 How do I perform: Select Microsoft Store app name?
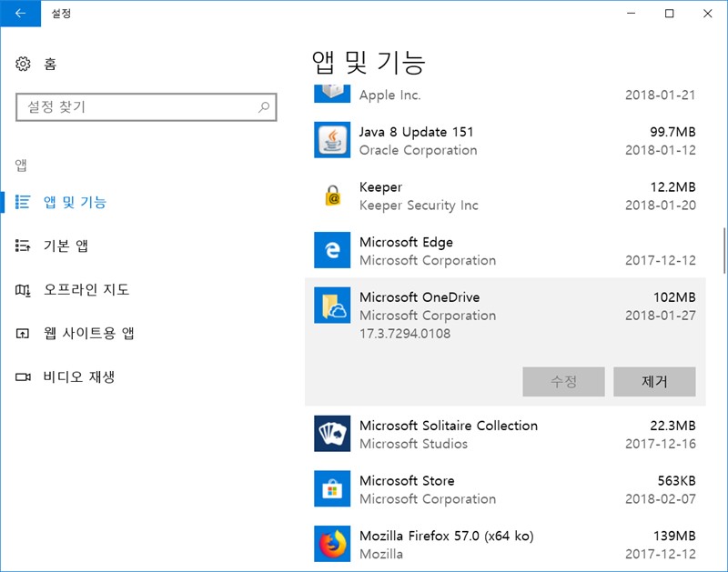pyautogui.click(x=407, y=481)
